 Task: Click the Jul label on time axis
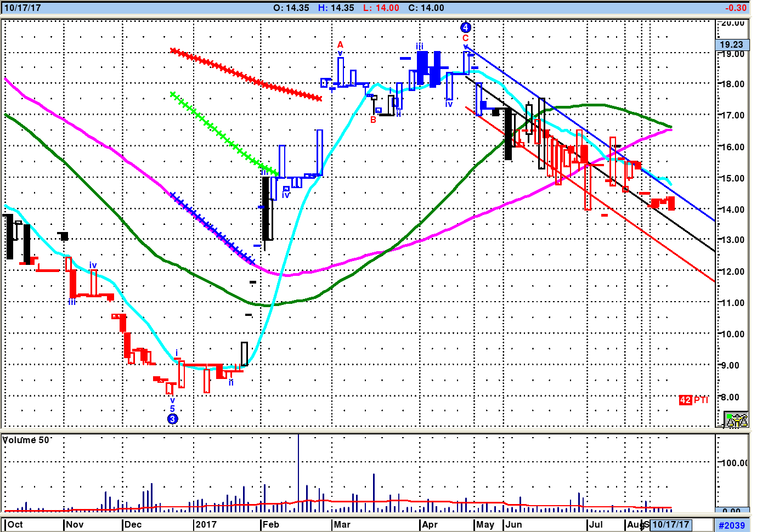point(596,524)
